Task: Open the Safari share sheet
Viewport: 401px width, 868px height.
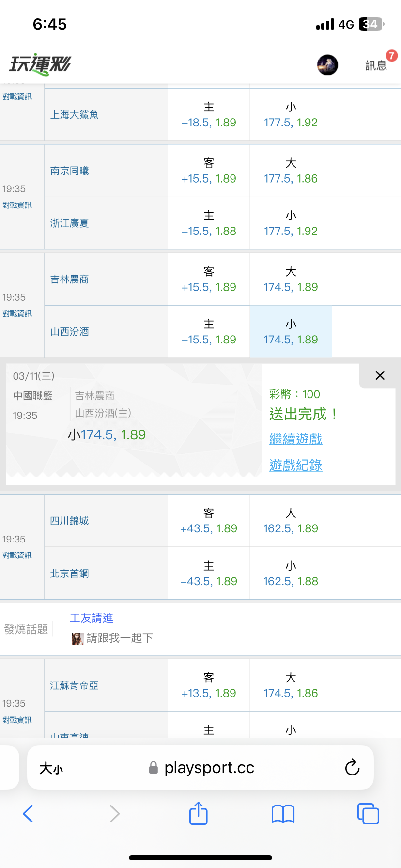Action: [x=199, y=813]
